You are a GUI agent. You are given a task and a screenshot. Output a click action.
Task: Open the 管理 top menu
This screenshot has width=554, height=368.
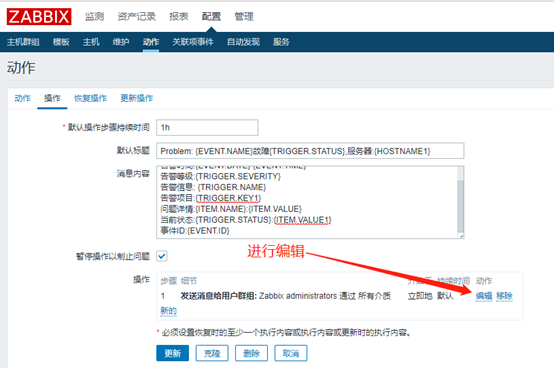pyautogui.click(x=244, y=16)
